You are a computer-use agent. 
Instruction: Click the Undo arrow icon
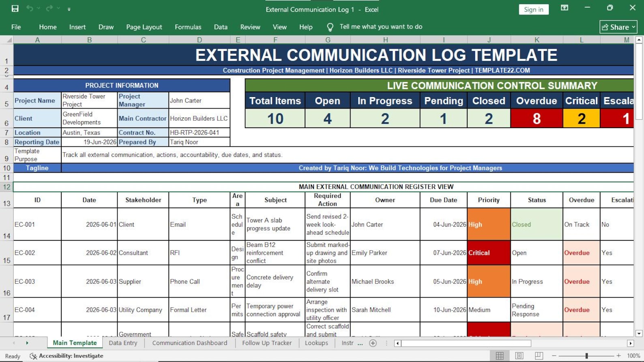point(30,9)
